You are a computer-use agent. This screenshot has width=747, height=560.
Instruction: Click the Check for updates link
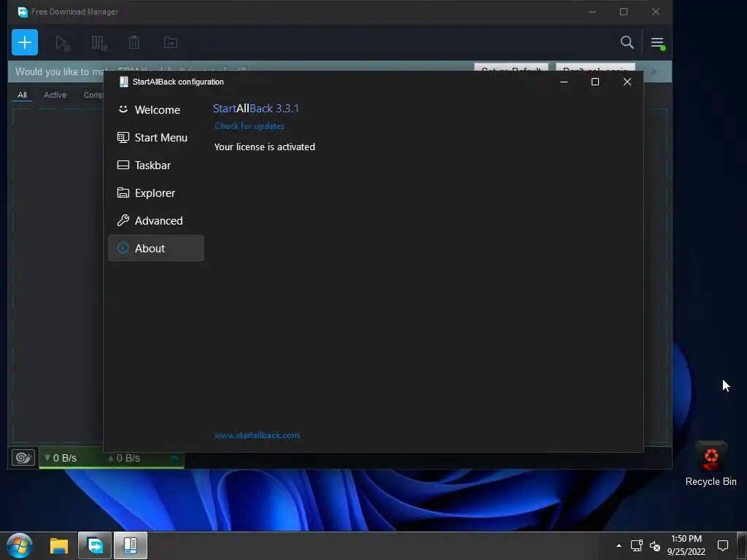(x=249, y=126)
